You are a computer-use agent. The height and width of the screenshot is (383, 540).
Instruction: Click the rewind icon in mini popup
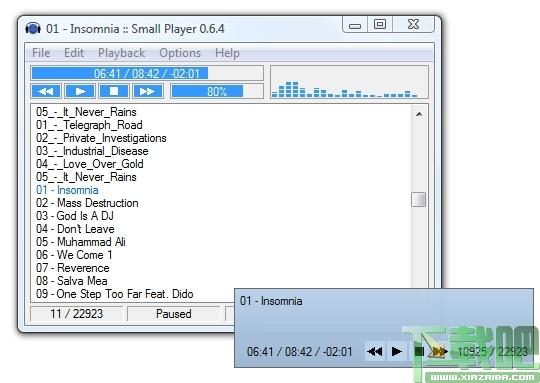[x=375, y=352]
